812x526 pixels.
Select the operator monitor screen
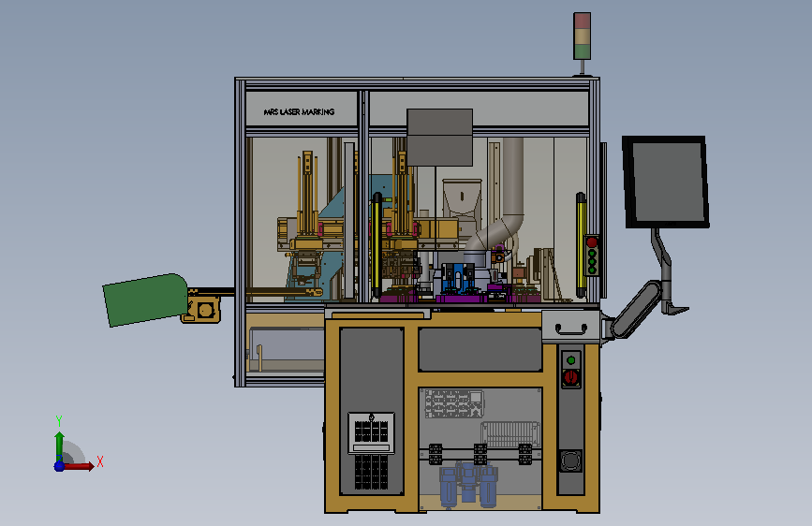pos(667,183)
